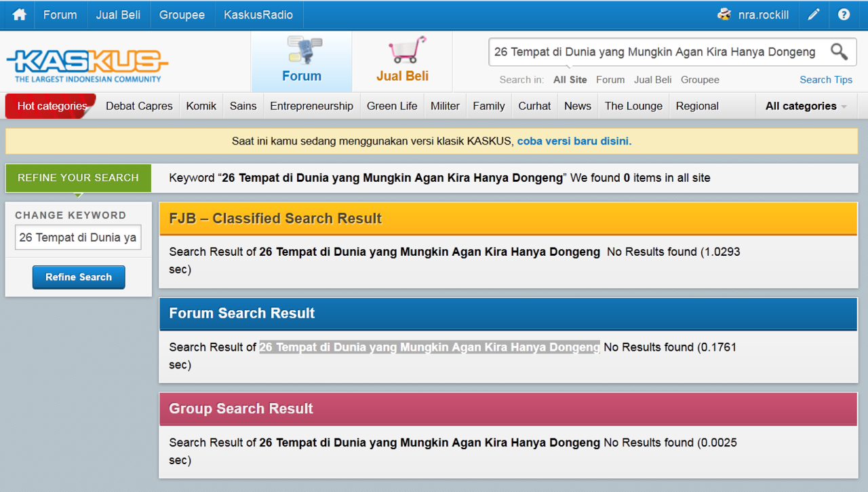Viewport: 868px width, 492px height.
Task: Follow the coba versi baru disini link
Action: pos(574,141)
